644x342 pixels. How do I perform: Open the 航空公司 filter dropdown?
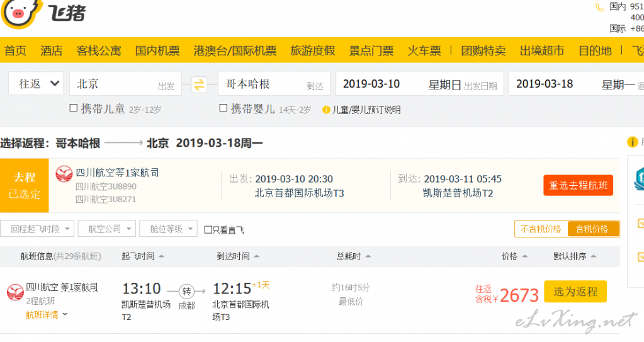tap(107, 229)
